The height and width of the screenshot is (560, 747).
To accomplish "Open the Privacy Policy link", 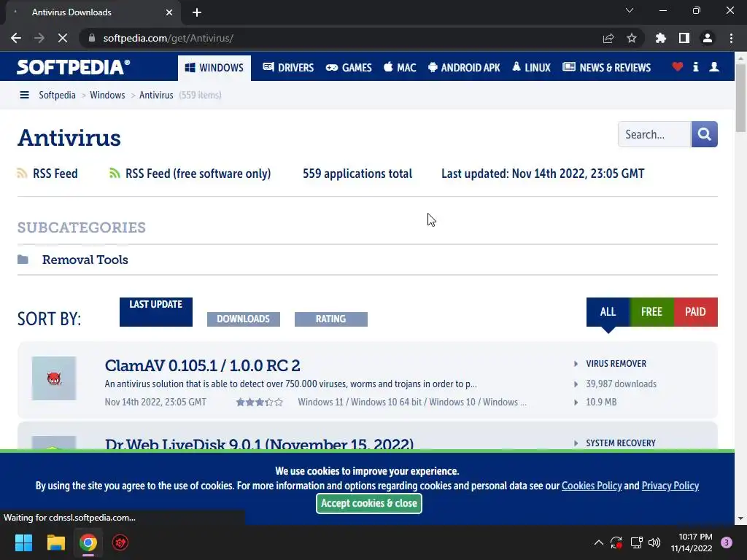I will coord(670,486).
